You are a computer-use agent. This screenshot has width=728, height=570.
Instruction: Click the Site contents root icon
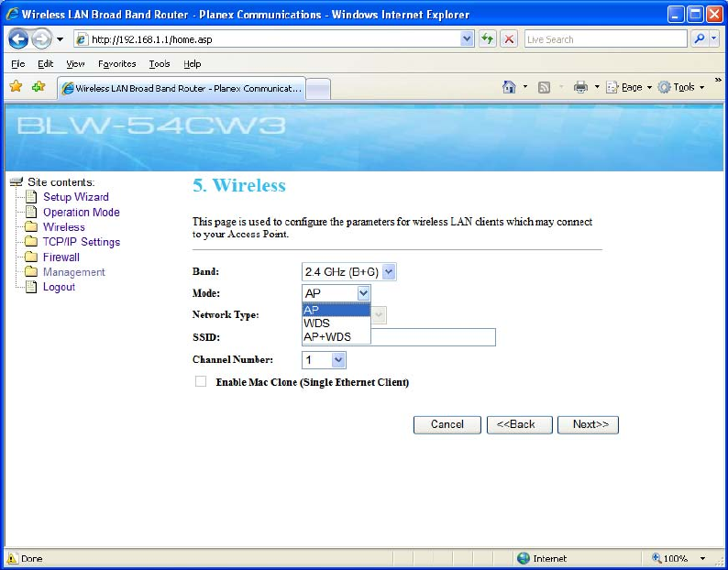17,181
